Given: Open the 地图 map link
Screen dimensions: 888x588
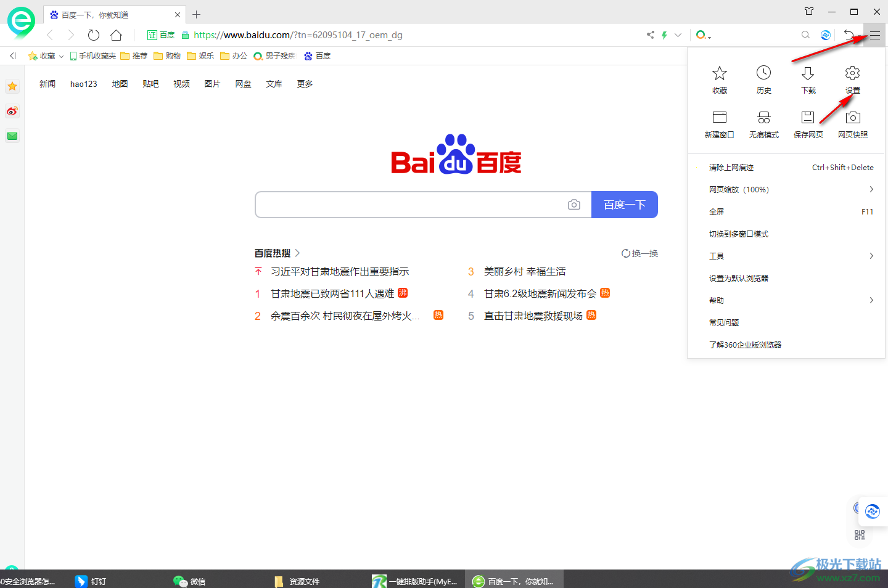Looking at the screenshot, I should 120,84.
